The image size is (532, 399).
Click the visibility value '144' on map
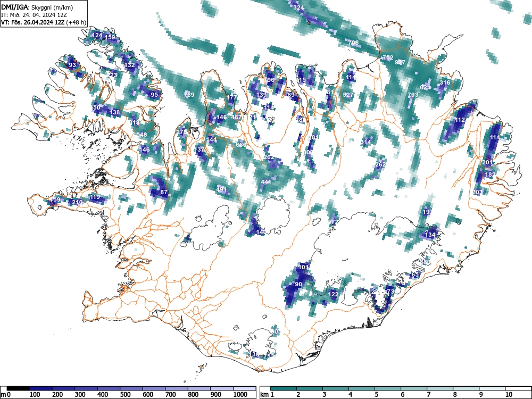pyautogui.click(x=211, y=139)
